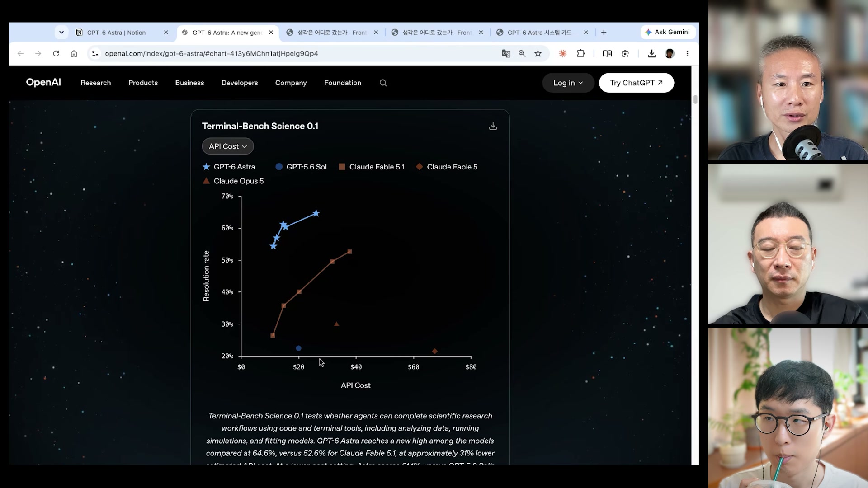Click the Resolution rate axis label

point(206,276)
